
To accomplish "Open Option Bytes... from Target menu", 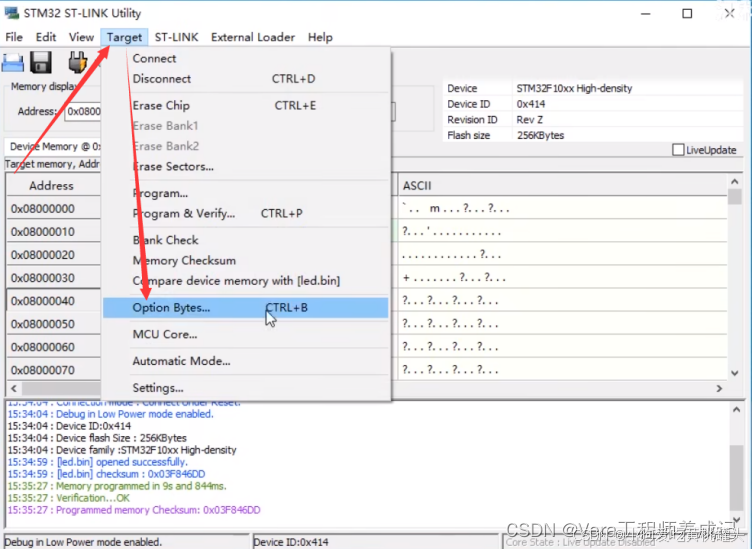I will 246,308.
